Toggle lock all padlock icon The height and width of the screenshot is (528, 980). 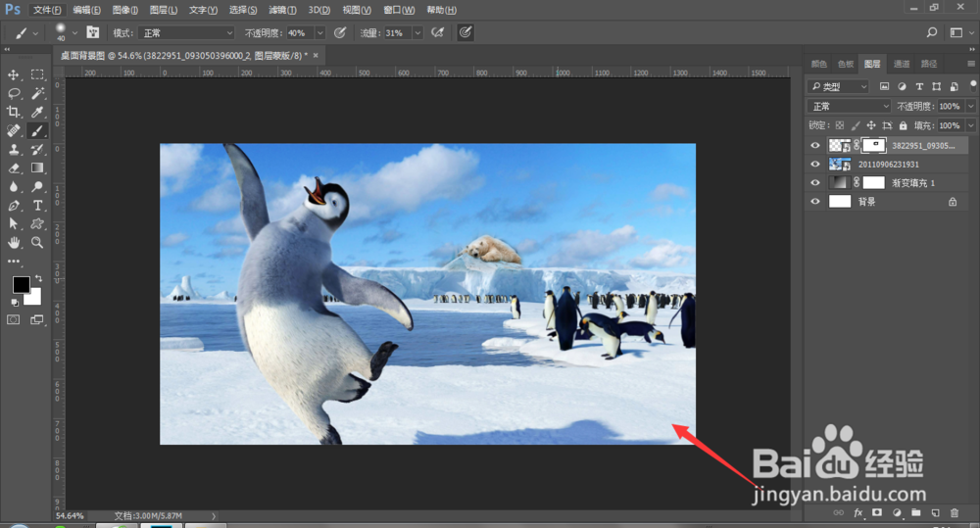pyautogui.click(x=904, y=125)
